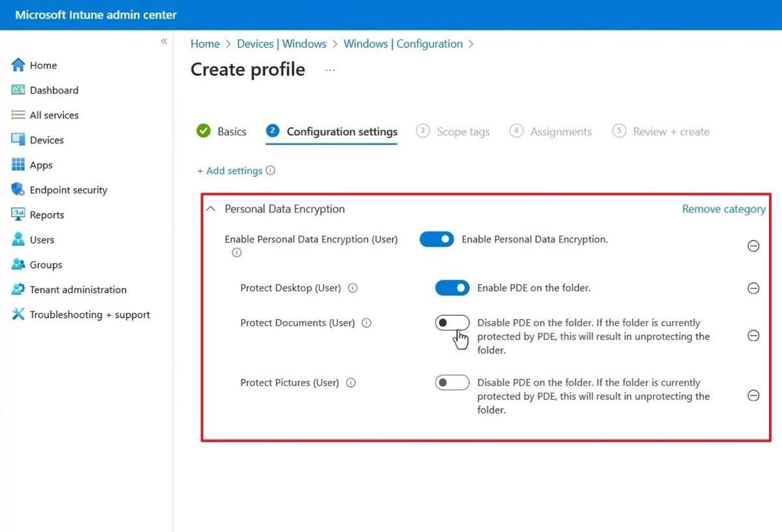Turn off the Protect Desktop (User) toggle
Viewport: 782px width, 532px height.
click(452, 287)
